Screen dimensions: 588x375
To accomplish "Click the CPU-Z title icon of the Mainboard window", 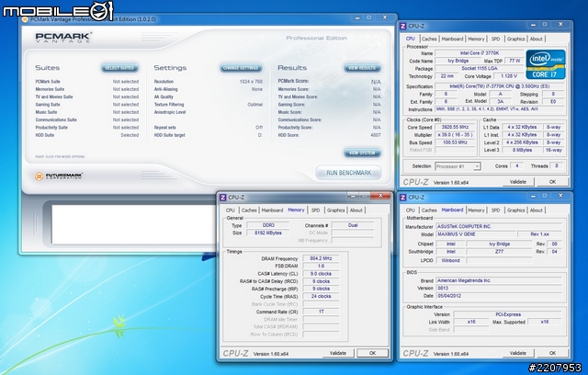I will click(403, 198).
